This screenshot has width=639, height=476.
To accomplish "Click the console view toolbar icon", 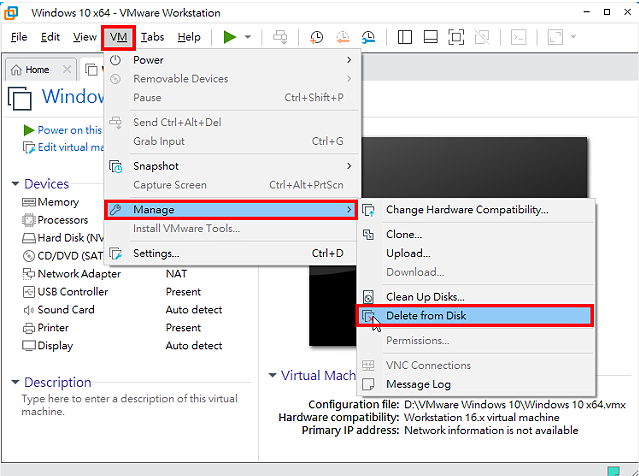I will click(x=519, y=37).
